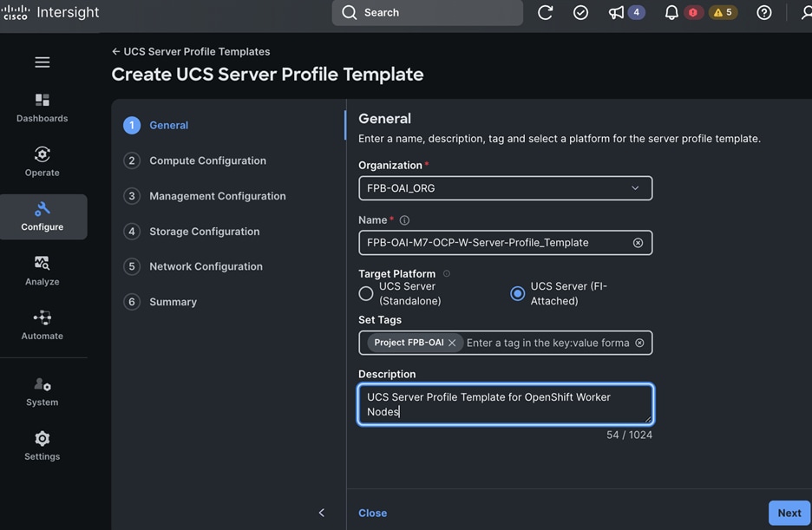Go to the Summary step
The height and width of the screenshot is (530, 812).
click(160, 302)
